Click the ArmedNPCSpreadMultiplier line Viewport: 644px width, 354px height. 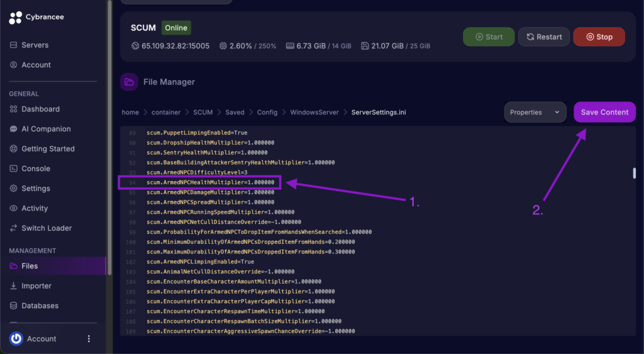click(x=210, y=202)
